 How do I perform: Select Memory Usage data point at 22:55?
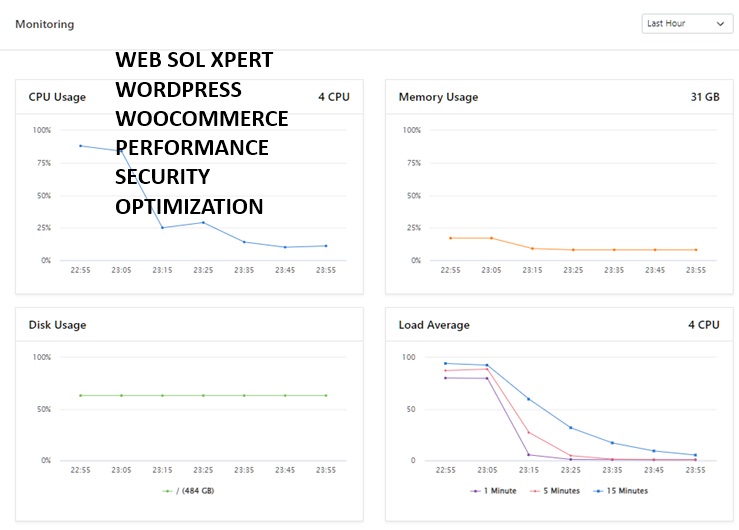tap(451, 238)
